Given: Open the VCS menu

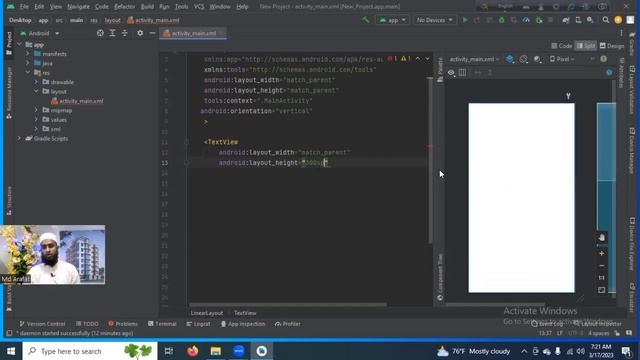Looking at the screenshot, I should pos(199,7).
